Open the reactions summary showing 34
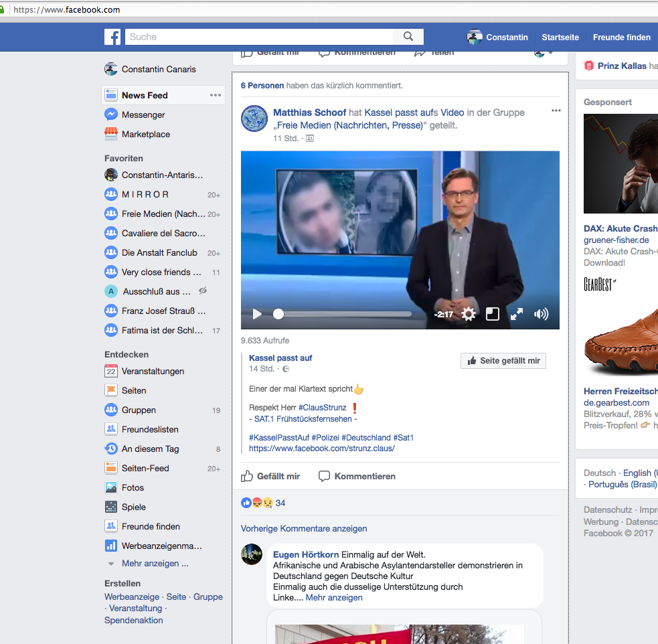Image resolution: width=658 pixels, height=644 pixels. [263, 503]
